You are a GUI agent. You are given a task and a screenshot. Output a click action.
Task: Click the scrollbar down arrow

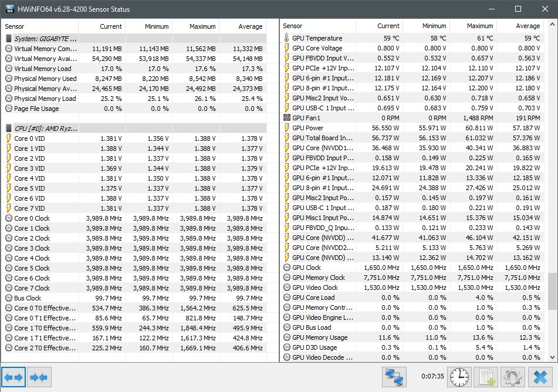pyautogui.click(x=552, y=357)
